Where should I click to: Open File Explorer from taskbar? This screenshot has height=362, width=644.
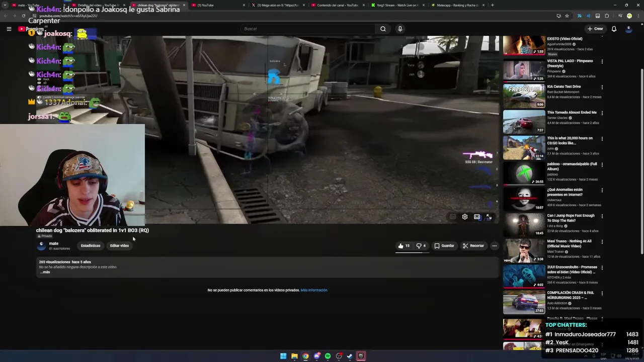(x=294, y=356)
